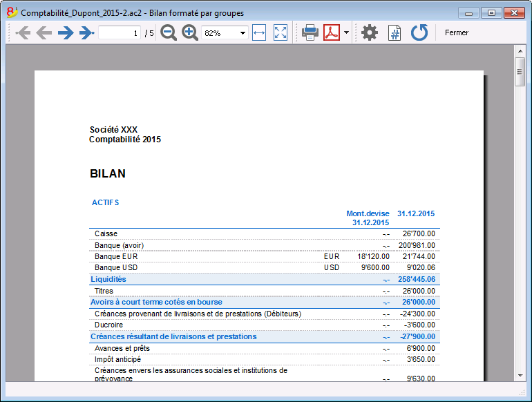Click the USD amount 9'600.00

(375, 268)
